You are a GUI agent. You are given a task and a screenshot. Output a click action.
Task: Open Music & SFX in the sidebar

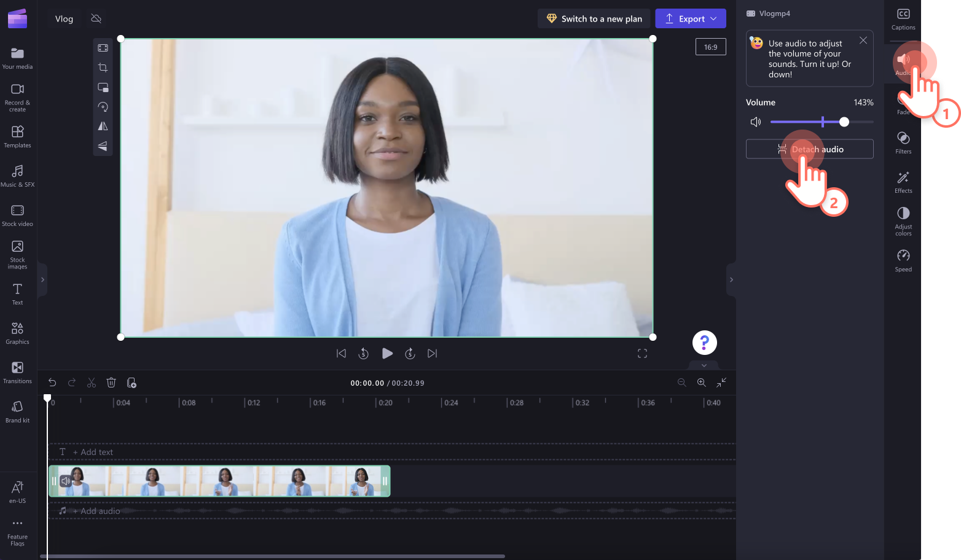(x=18, y=176)
